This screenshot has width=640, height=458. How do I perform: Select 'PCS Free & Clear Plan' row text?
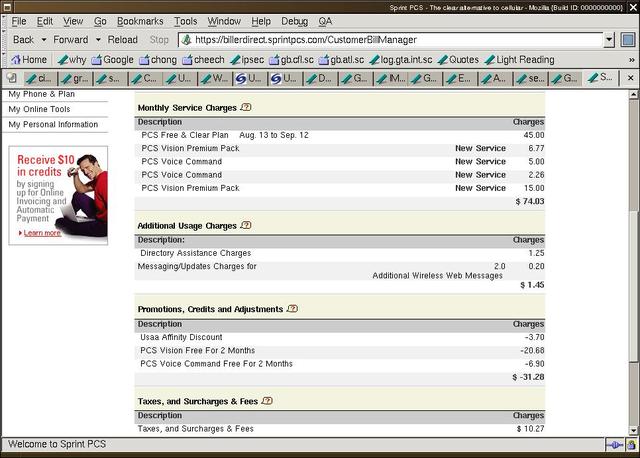[185, 135]
